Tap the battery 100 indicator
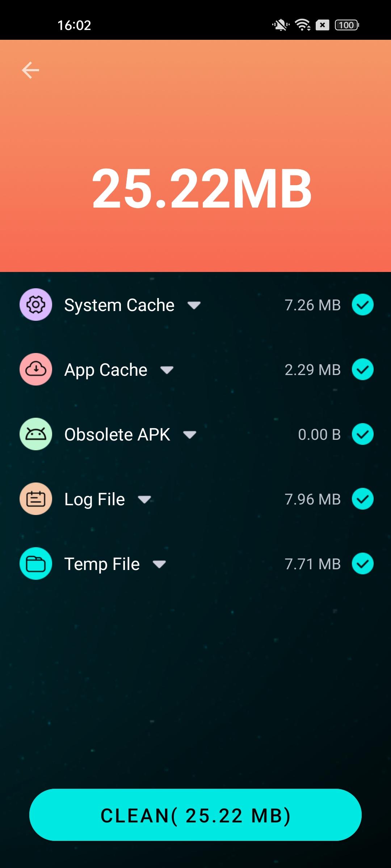391x868 pixels. 347,25
